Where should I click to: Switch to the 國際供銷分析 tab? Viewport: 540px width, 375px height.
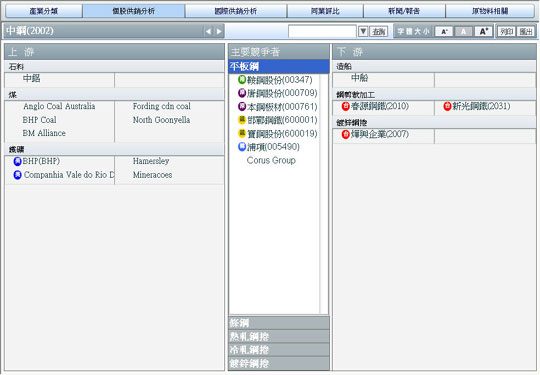coord(236,11)
